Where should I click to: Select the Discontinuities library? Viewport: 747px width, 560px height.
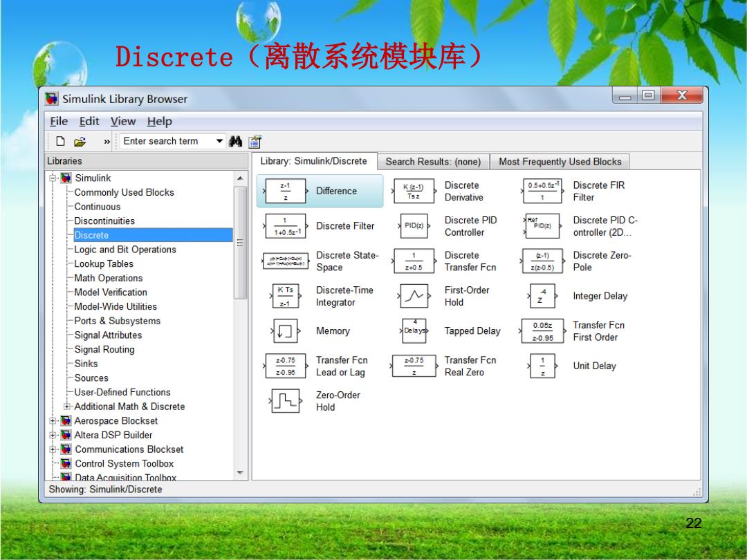click(105, 221)
